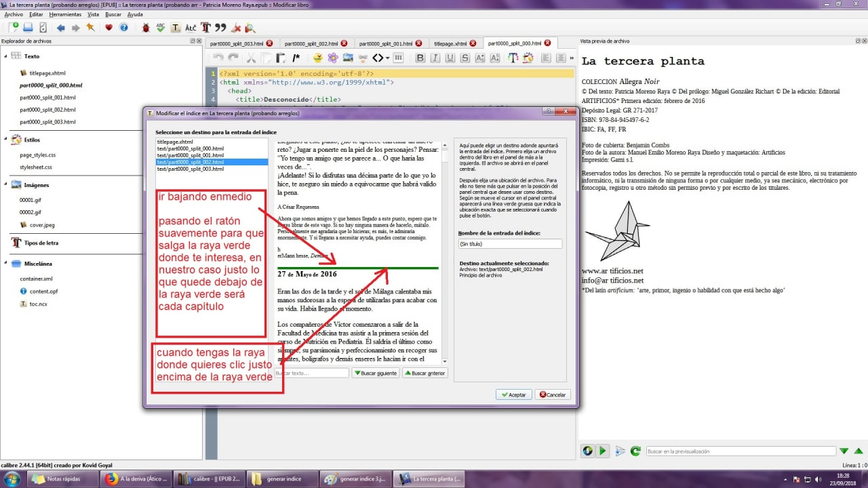Select text/part0000_split_003.html in the dialog file list
868x488 pixels.
[190, 169]
